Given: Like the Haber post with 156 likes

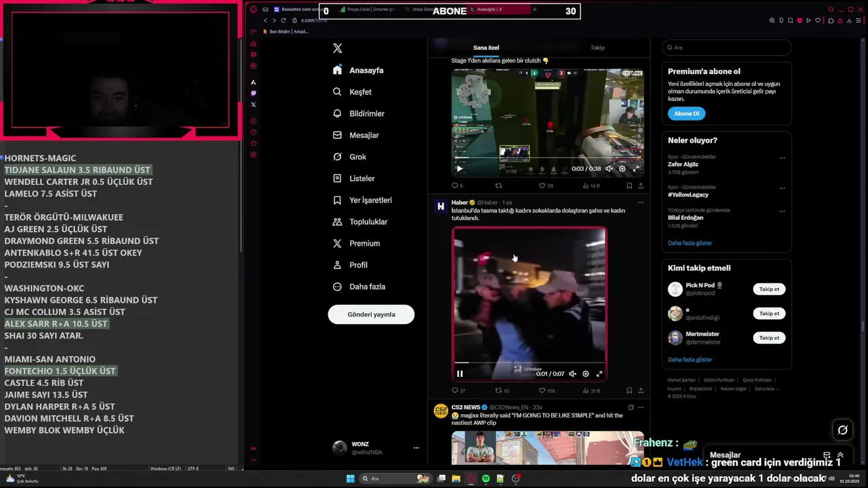Looking at the screenshot, I should point(547,390).
